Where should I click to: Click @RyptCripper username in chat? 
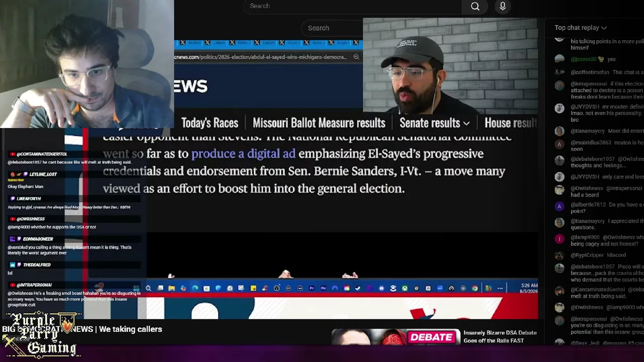pos(587,255)
